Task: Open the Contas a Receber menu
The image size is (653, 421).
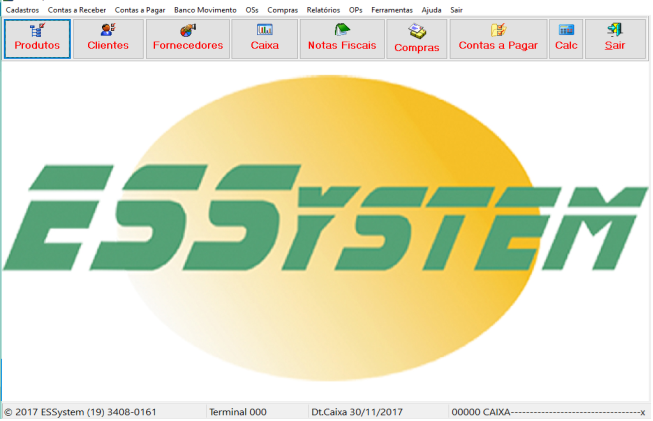Action: pyautogui.click(x=78, y=9)
